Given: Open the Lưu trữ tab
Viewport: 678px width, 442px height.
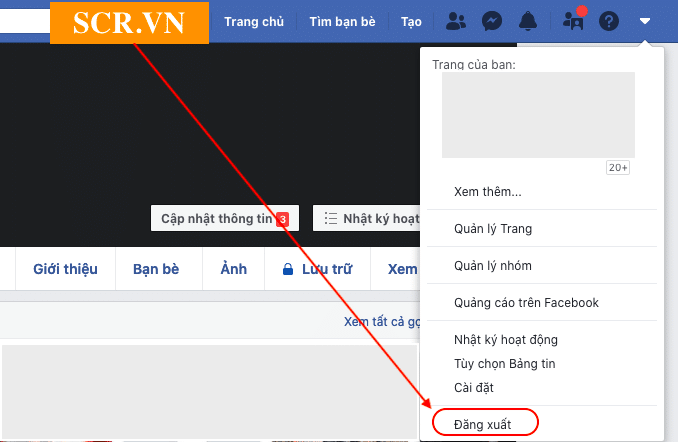Looking at the screenshot, I should [x=317, y=269].
